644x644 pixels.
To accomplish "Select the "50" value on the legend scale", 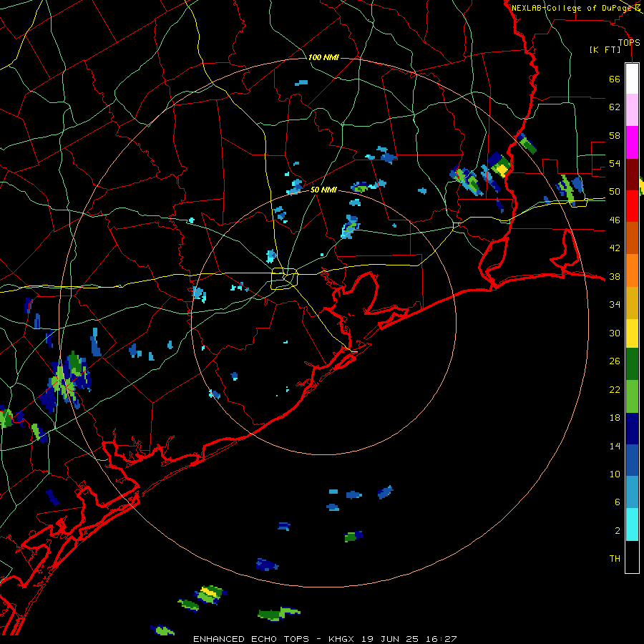I will 615,192.
